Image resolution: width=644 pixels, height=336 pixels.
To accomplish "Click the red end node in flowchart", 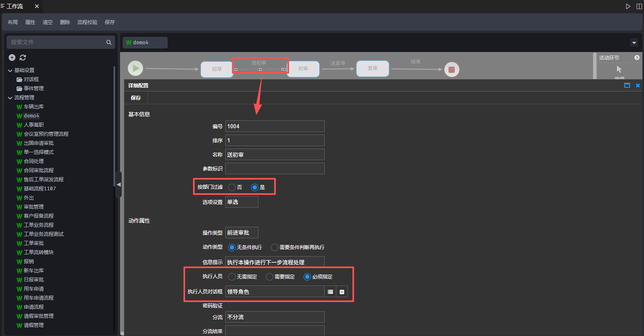I will coord(451,70).
